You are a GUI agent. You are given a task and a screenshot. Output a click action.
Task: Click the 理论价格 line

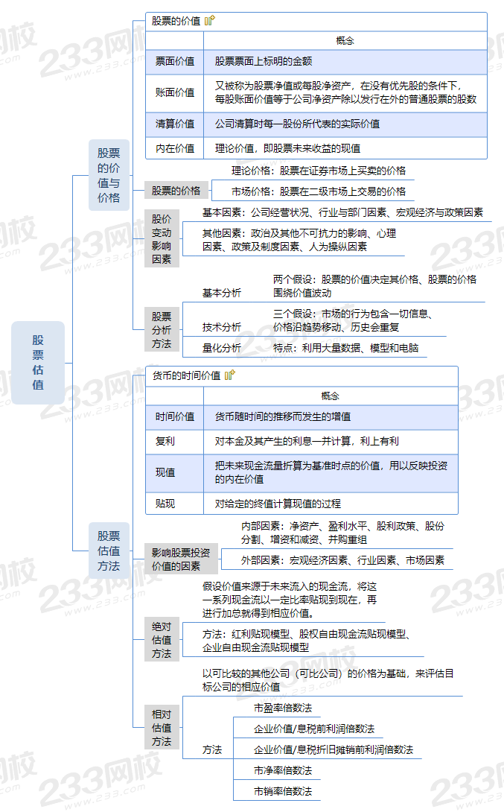click(318, 171)
